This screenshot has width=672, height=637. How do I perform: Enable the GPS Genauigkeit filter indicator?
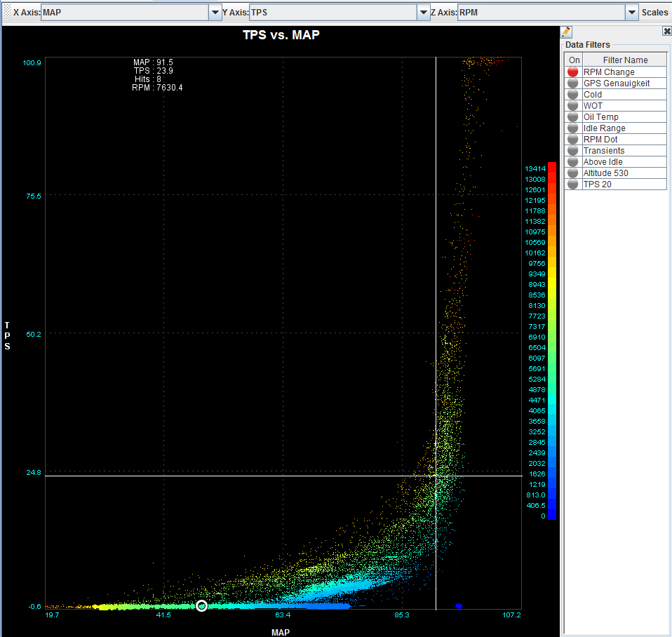(x=573, y=83)
